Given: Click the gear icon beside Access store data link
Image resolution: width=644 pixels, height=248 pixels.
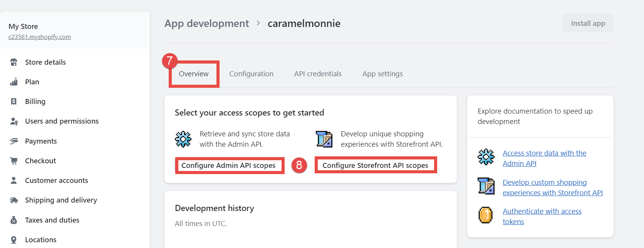Looking at the screenshot, I should pos(486,157).
